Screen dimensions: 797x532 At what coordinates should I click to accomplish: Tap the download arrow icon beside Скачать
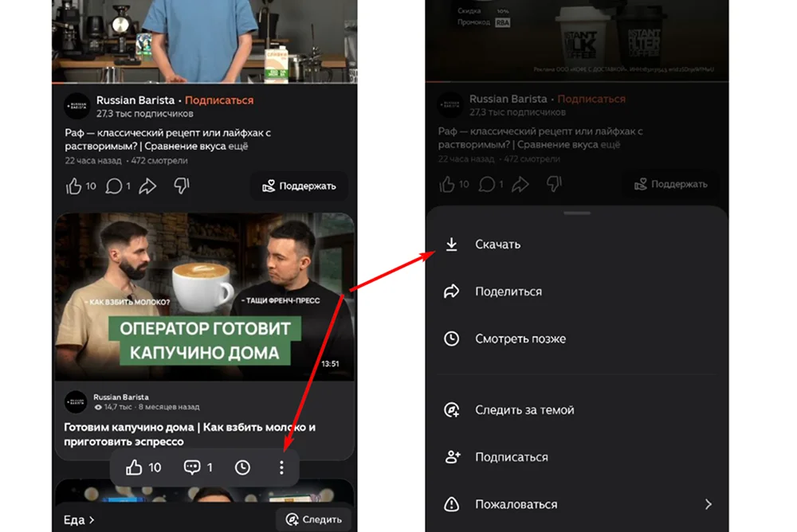click(453, 244)
